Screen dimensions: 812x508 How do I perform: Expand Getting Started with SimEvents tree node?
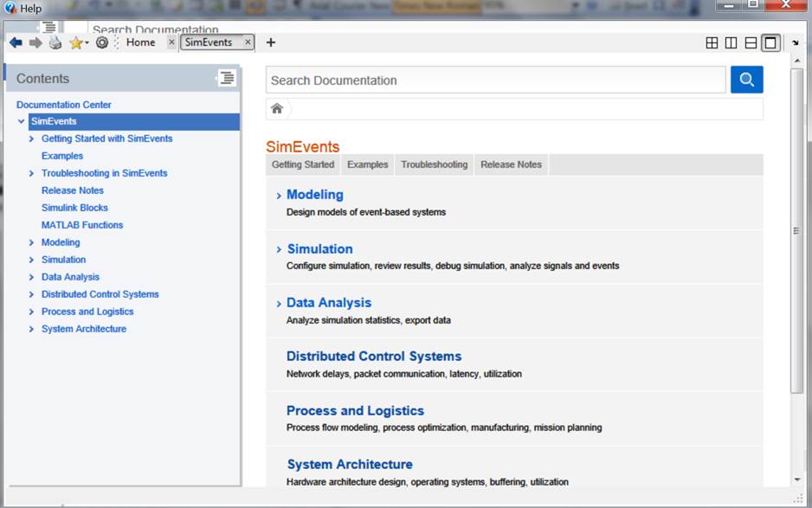tap(32, 138)
